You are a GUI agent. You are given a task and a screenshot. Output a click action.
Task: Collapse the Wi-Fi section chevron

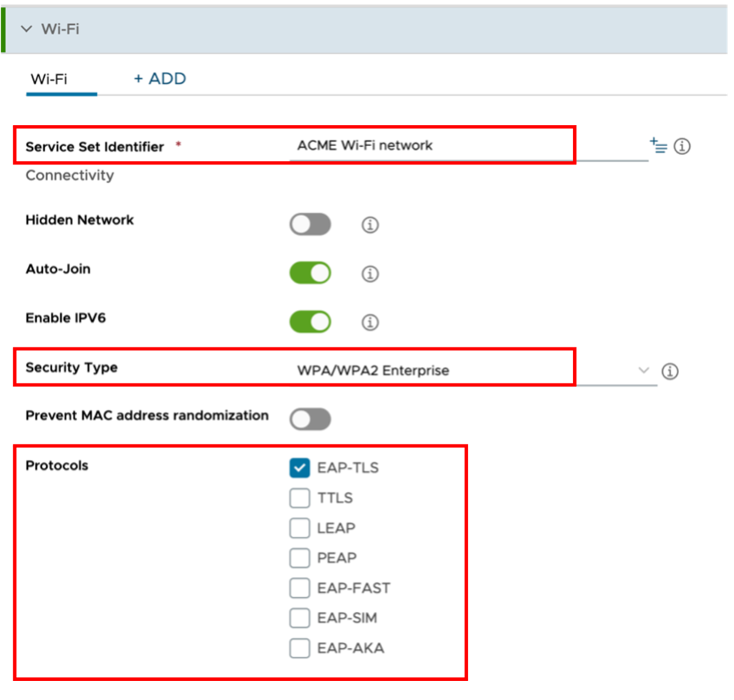(27, 29)
